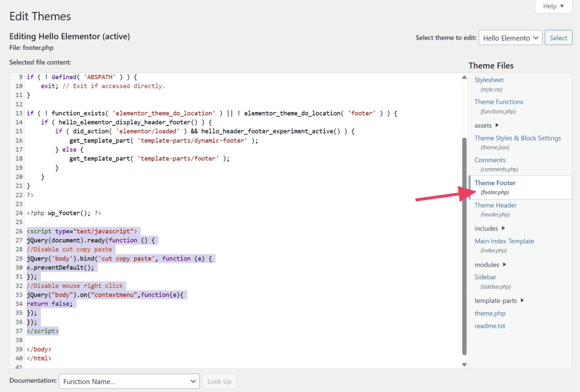Open readme.txt file
Screen dimensions: 580x392
pos(489,326)
